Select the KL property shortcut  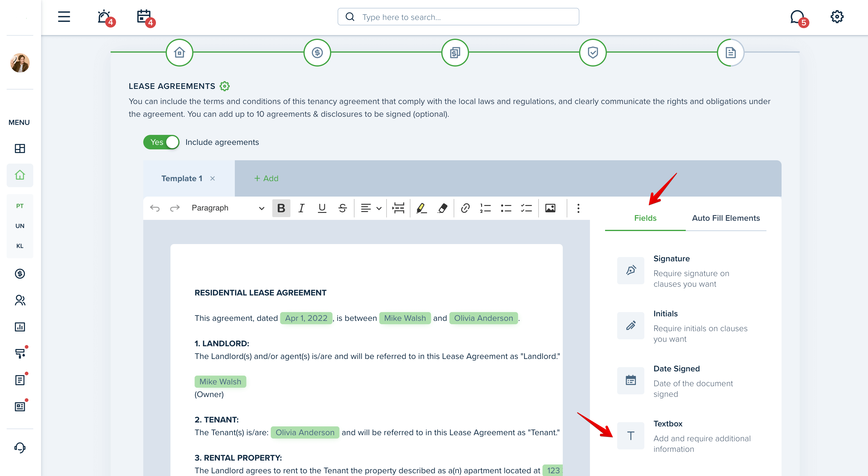pos(20,246)
